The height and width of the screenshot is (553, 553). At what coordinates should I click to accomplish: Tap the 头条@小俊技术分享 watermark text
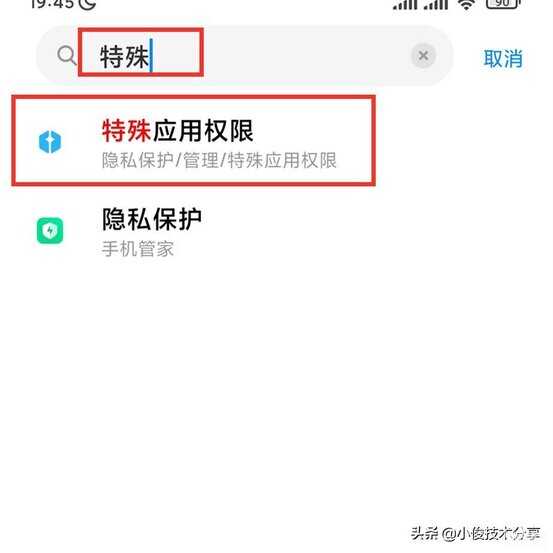475,533
